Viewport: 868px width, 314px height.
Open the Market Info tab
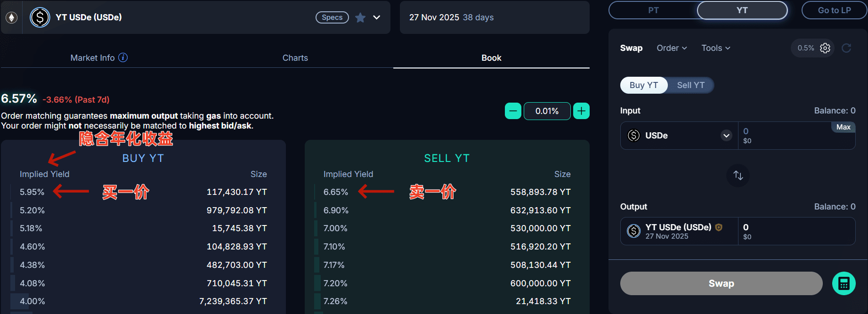coord(93,58)
